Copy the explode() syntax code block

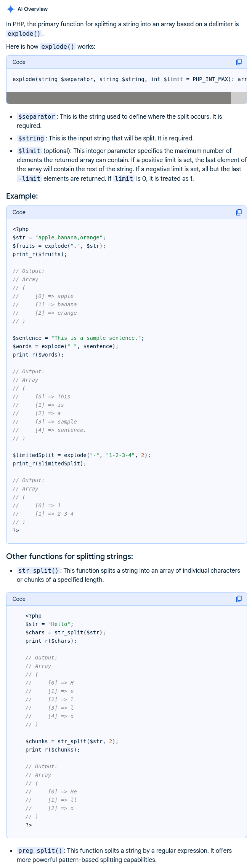point(239,62)
